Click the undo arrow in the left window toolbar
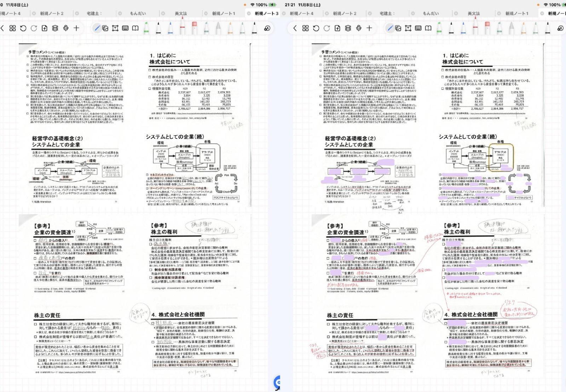The height and width of the screenshot is (392, 566). [23, 28]
